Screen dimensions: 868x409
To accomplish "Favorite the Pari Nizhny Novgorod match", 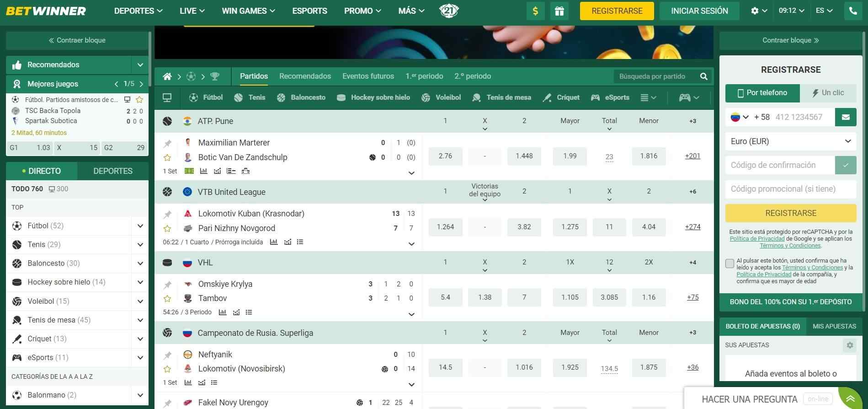I will 167,228.
